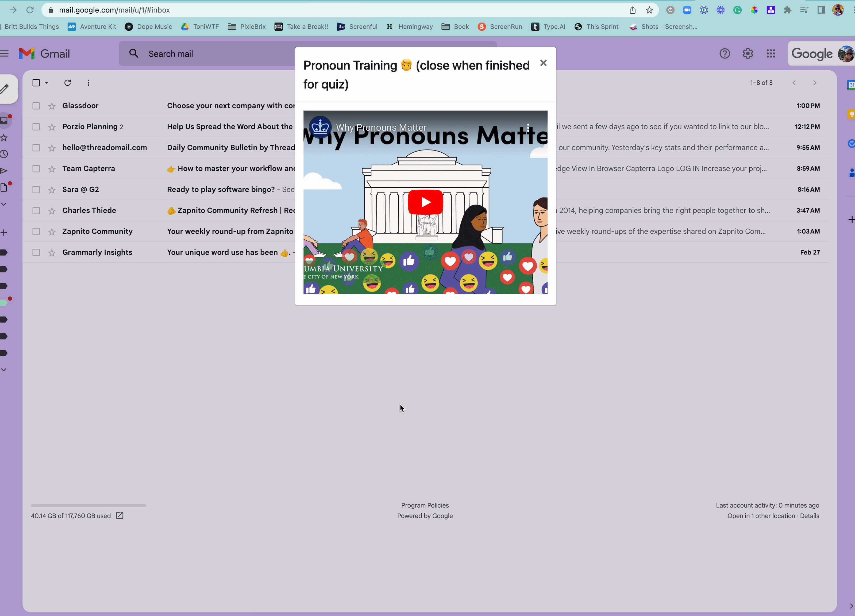Select the Porzio Planning email checkbox
Viewport: 855px width, 616px height.
36,127
